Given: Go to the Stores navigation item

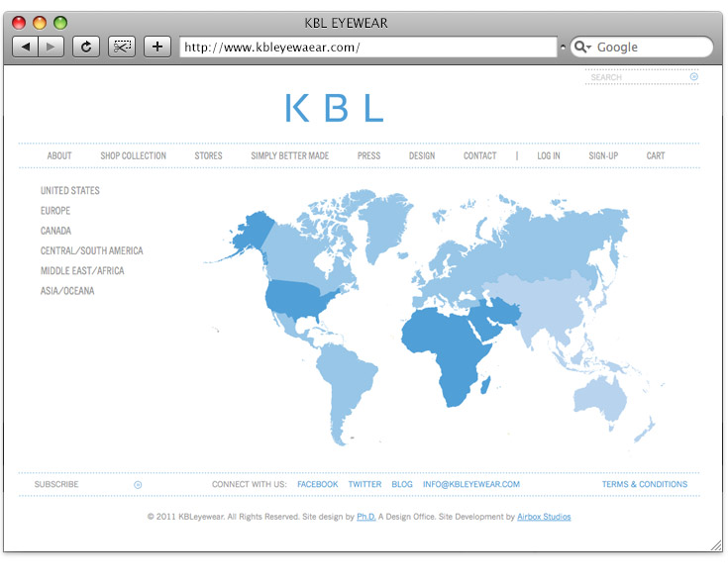Looking at the screenshot, I should click(208, 156).
